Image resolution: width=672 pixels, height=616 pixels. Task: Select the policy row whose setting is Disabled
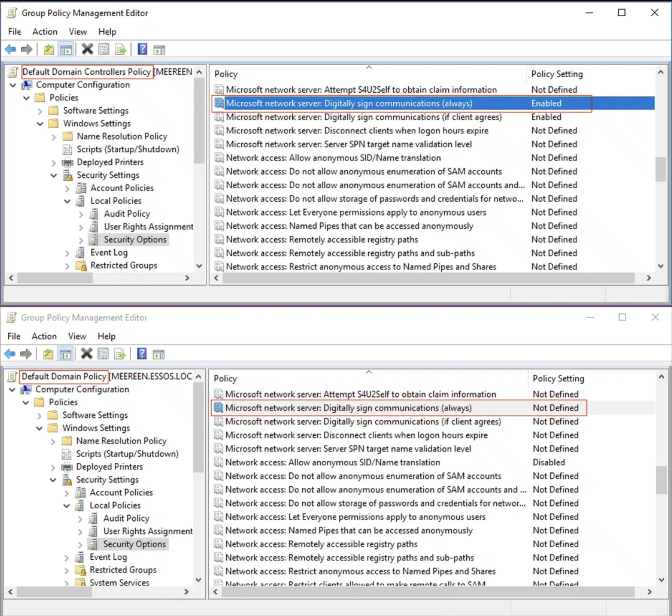(332, 462)
